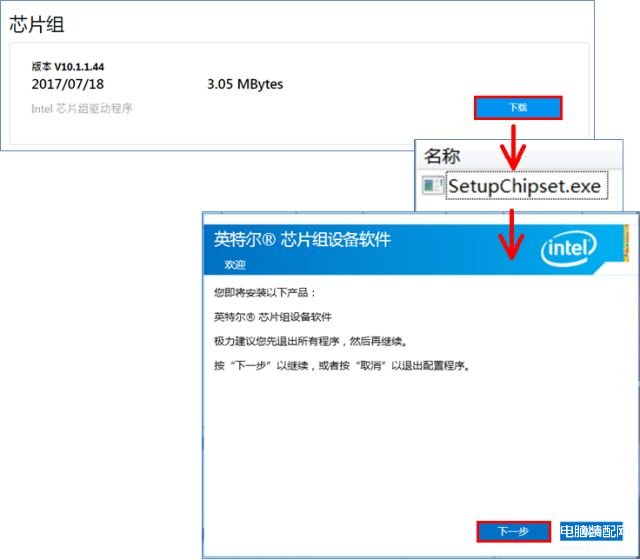The width and height of the screenshot is (640, 560).
Task: Click the 芯片组 section heading
Action: [x=37, y=24]
